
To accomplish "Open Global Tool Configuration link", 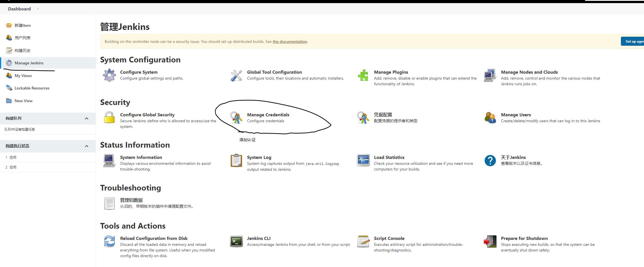I will 274,72.
